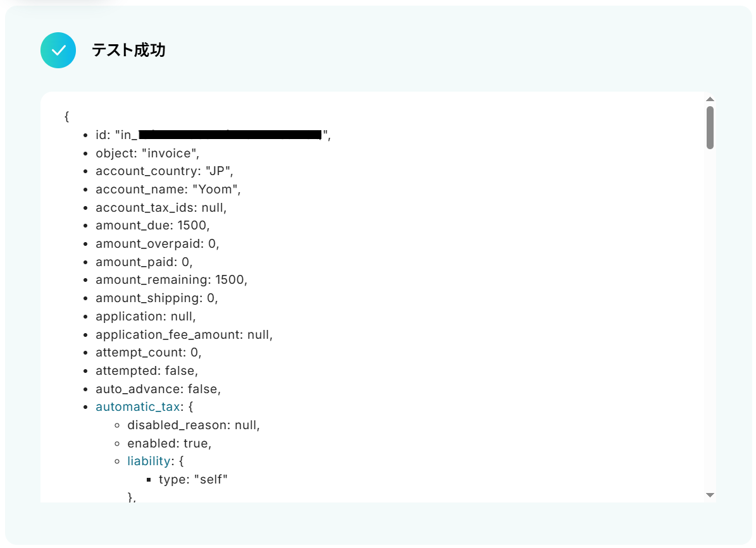Viewport: 756px width, 548px height.
Task: Click the scrollbar down arrow
Action: [x=710, y=495]
